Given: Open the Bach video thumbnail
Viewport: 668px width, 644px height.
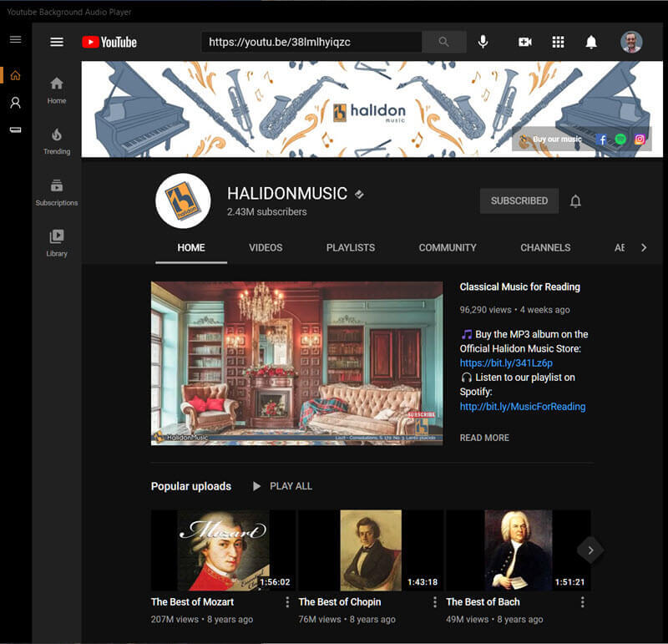Looking at the screenshot, I should coord(518,550).
